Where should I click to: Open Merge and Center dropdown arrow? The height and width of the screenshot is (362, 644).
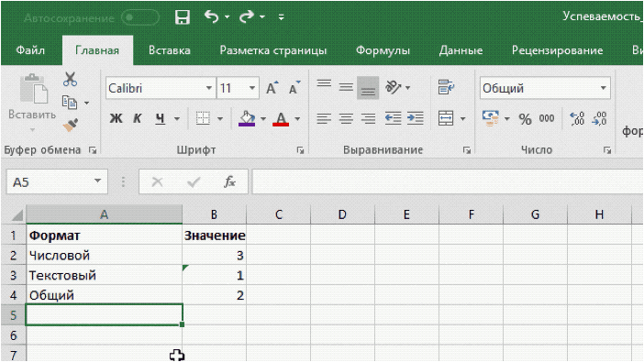pos(463,118)
